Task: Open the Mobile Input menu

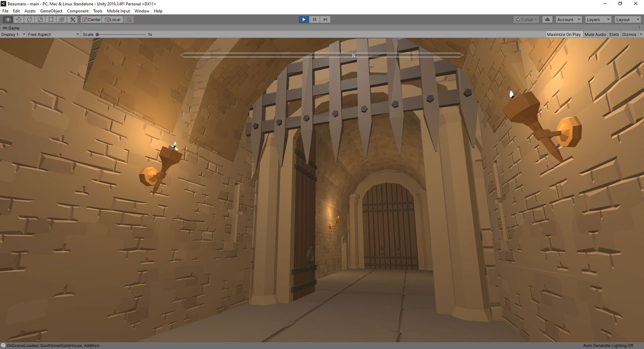Action: [118, 11]
